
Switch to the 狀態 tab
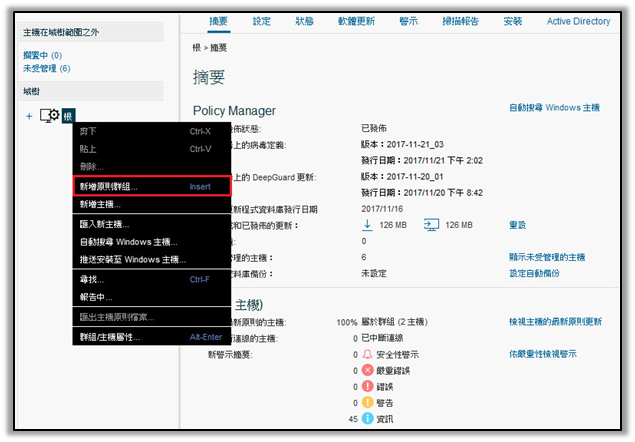[x=305, y=21]
